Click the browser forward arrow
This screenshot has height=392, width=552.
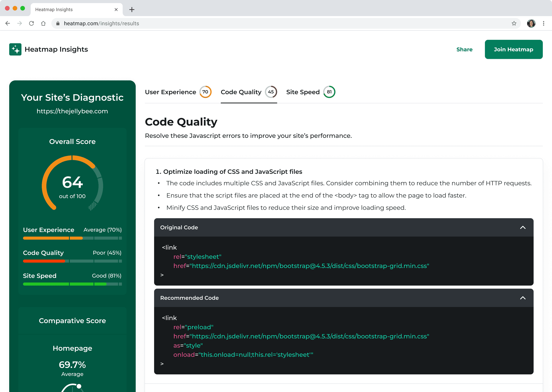click(20, 23)
